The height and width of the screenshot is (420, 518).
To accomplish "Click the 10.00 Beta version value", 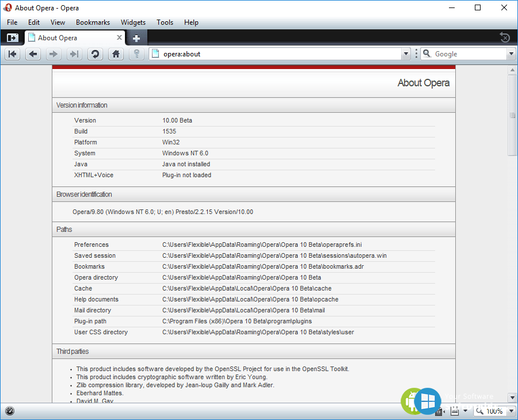I will 177,120.
